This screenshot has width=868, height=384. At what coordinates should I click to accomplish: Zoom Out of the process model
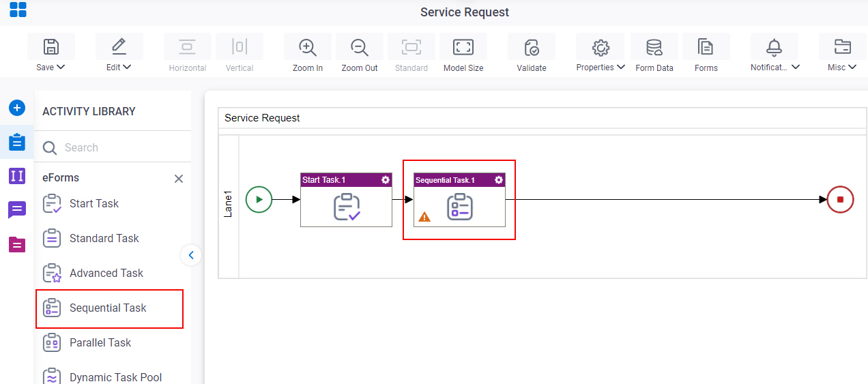360,47
